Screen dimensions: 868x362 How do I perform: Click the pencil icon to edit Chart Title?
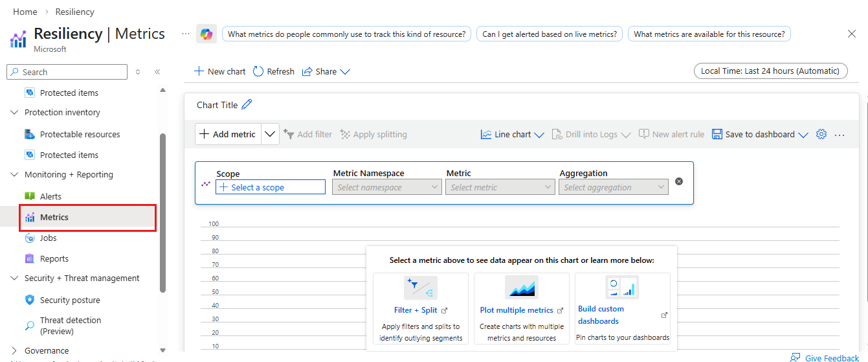click(x=247, y=105)
